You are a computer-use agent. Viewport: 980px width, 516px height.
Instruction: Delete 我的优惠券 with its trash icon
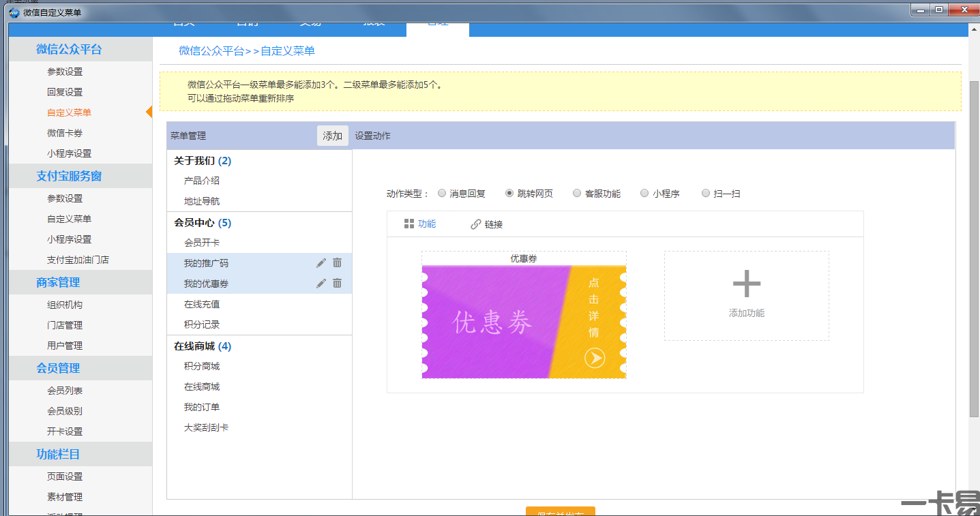tap(337, 284)
